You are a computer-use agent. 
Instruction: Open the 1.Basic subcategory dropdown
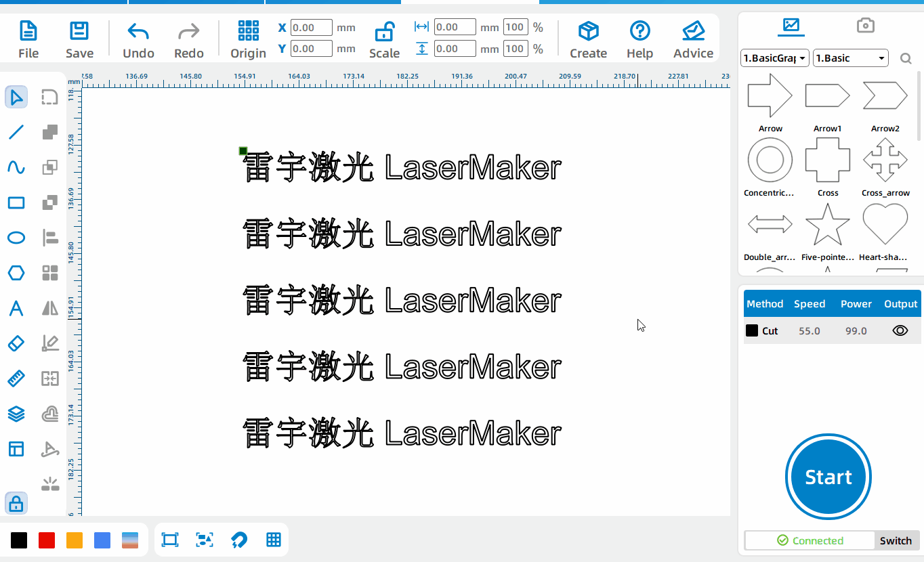(x=851, y=58)
